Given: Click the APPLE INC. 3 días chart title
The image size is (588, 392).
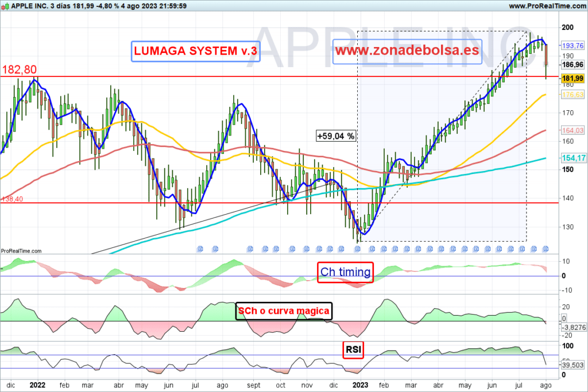Looking at the screenshot, I should point(99,6).
